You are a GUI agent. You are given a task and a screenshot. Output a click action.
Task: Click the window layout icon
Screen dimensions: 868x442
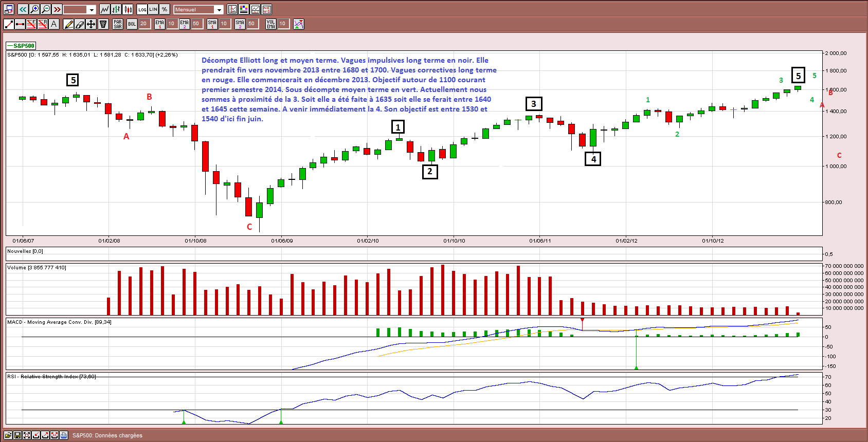pos(9,9)
